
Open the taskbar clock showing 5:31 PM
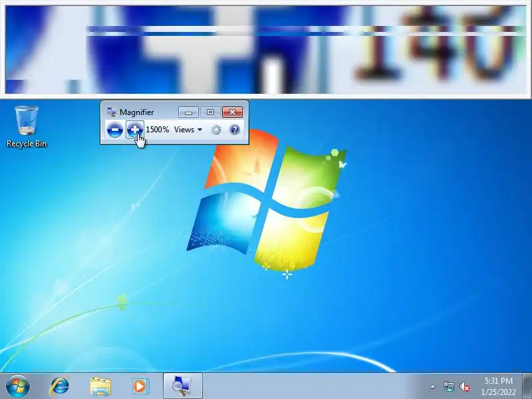(498, 386)
